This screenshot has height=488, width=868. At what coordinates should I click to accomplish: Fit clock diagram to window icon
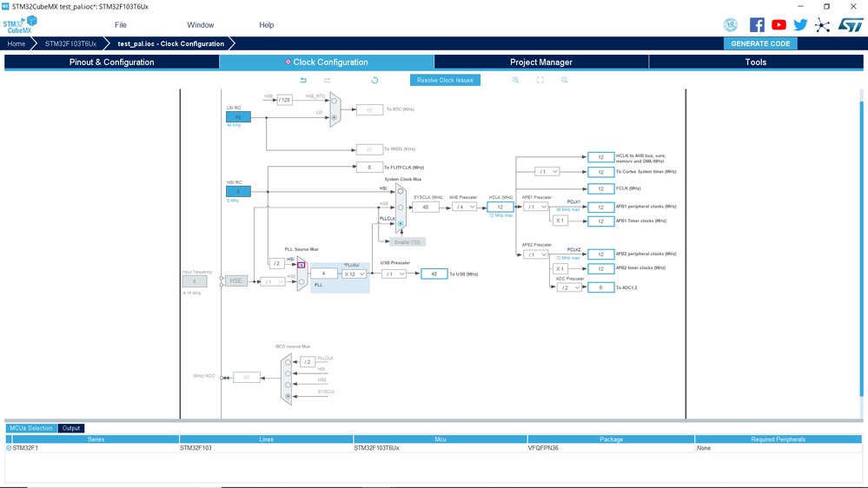click(540, 80)
